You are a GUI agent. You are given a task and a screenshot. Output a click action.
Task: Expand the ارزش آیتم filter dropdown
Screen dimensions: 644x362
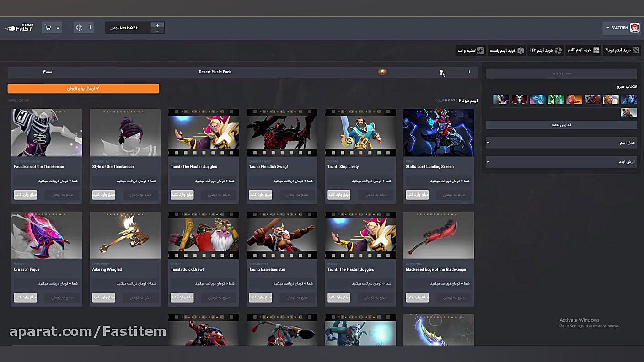click(x=561, y=162)
